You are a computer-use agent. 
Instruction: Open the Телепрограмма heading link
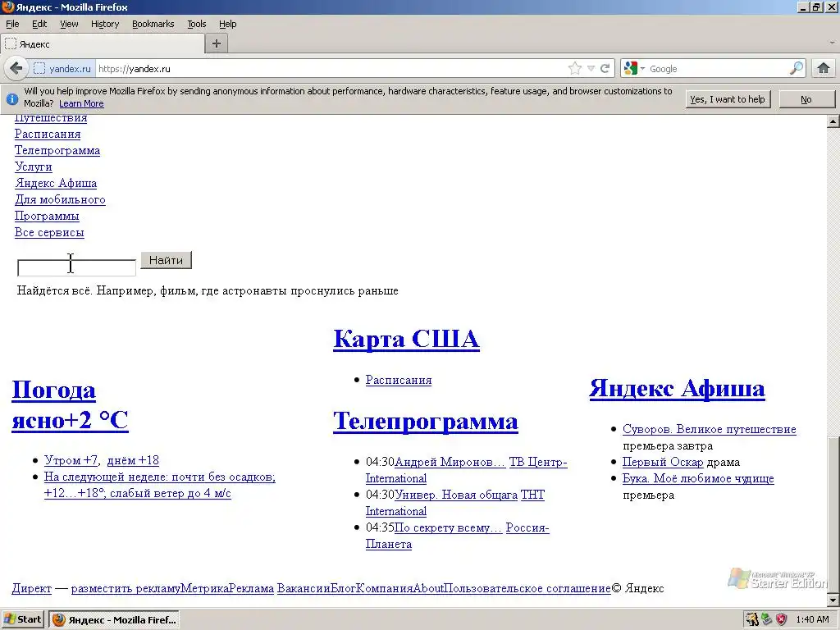[x=426, y=421]
